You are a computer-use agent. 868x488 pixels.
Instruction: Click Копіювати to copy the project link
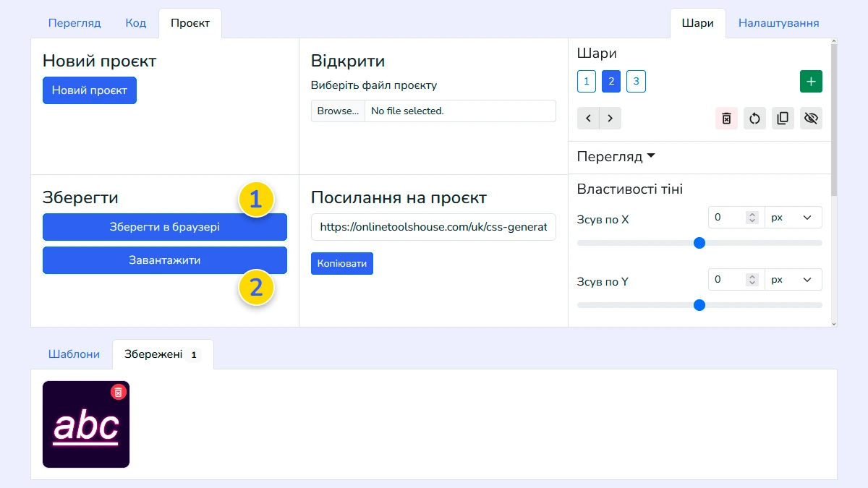(x=341, y=263)
